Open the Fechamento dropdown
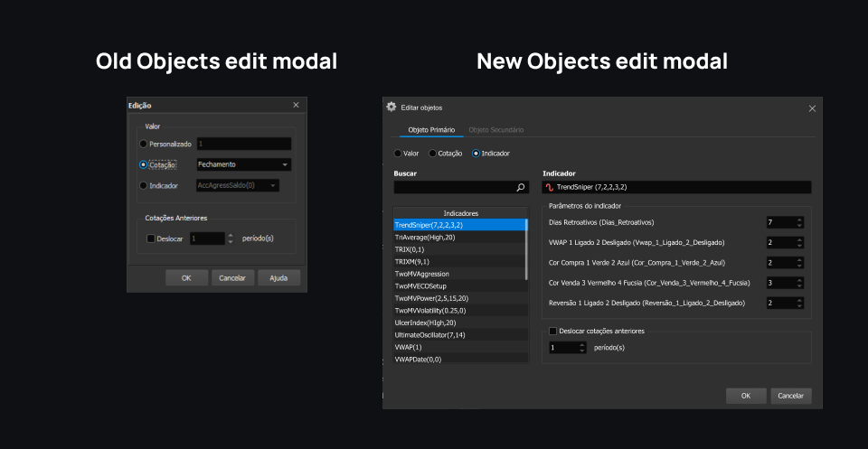The width and height of the screenshot is (868, 449). tap(244, 164)
